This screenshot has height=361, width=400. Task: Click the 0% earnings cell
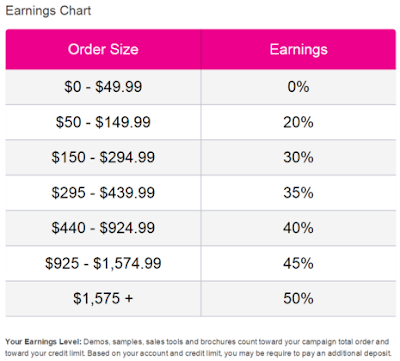pos(298,87)
